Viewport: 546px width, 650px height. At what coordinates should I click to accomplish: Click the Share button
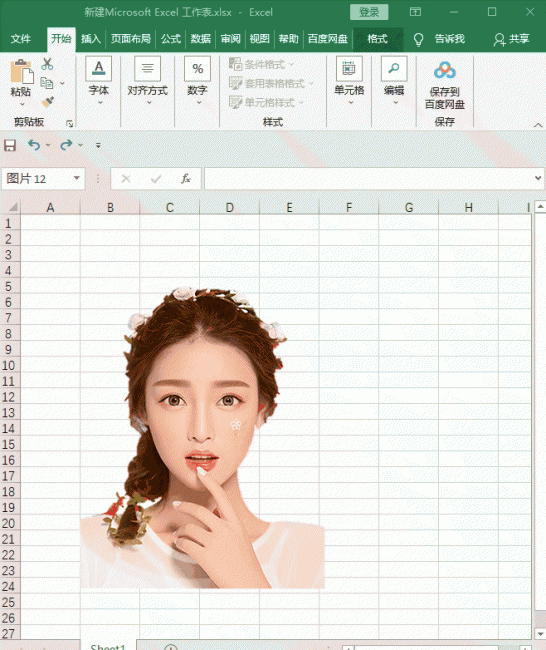click(x=512, y=39)
